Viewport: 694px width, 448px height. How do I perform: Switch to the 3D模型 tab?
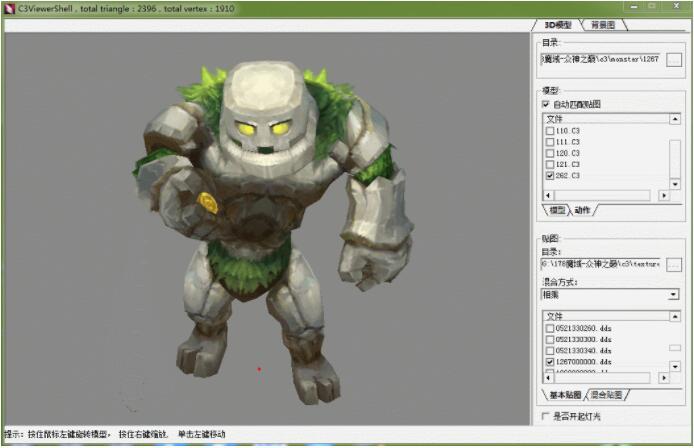click(x=557, y=25)
